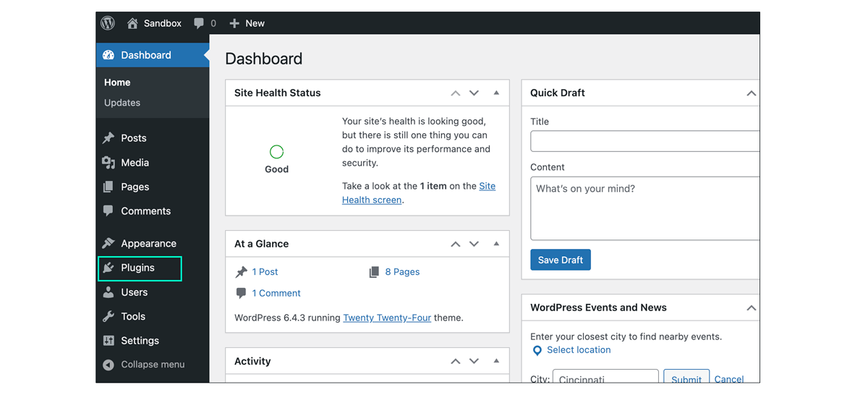Click the Cancel link next to Submit
The image size is (868, 398).
[729, 379]
